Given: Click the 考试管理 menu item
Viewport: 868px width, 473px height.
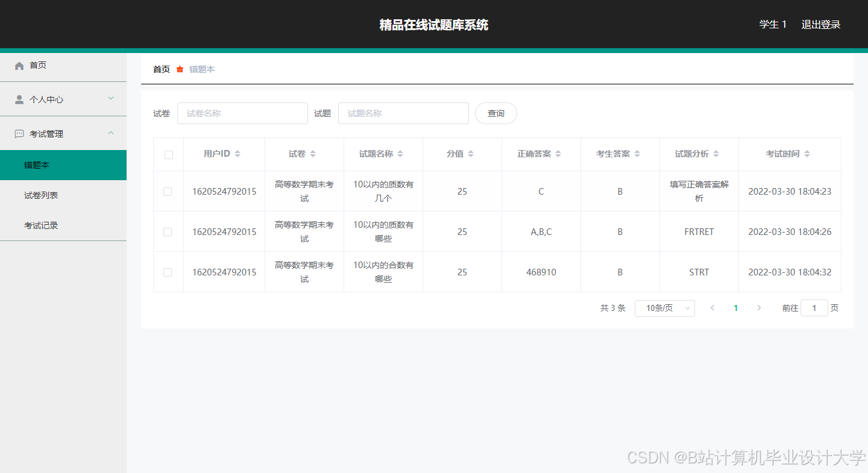Looking at the screenshot, I should (x=63, y=134).
